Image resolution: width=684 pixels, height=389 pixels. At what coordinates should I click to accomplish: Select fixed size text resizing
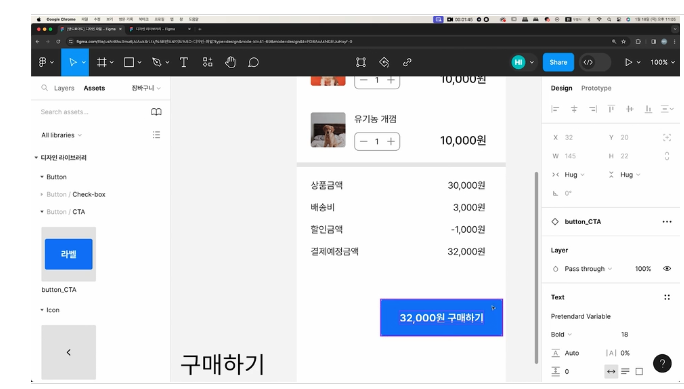click(x=639, y=372)
